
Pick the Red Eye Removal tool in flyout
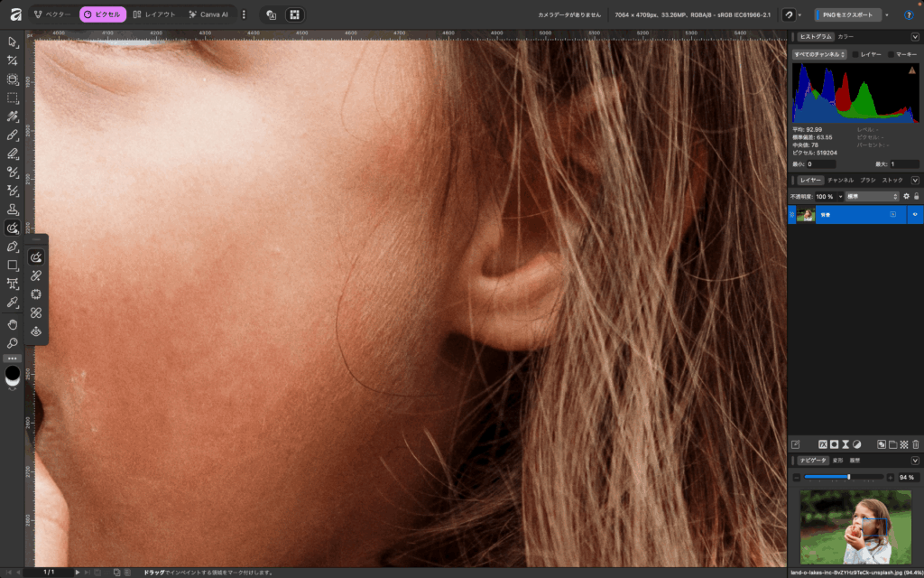coord(36,331)
